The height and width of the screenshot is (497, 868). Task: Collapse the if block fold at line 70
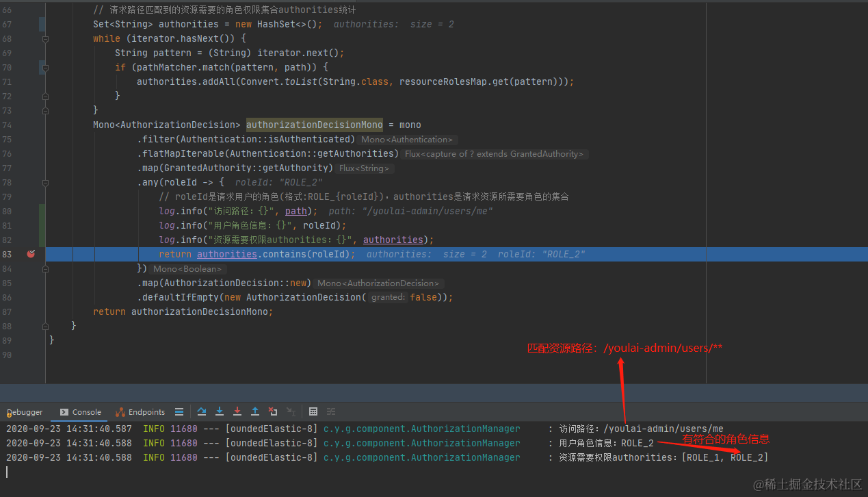[45, 68]
